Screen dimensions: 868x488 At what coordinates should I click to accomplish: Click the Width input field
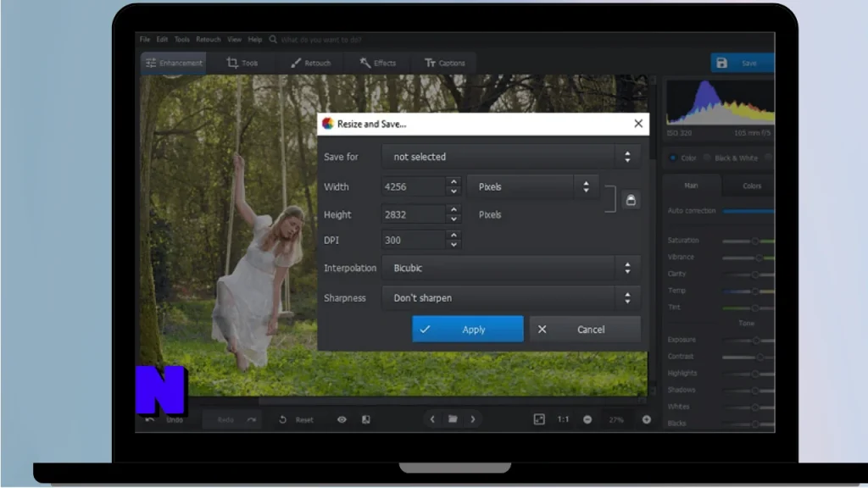pyautogui.click(x=414, y=187)
